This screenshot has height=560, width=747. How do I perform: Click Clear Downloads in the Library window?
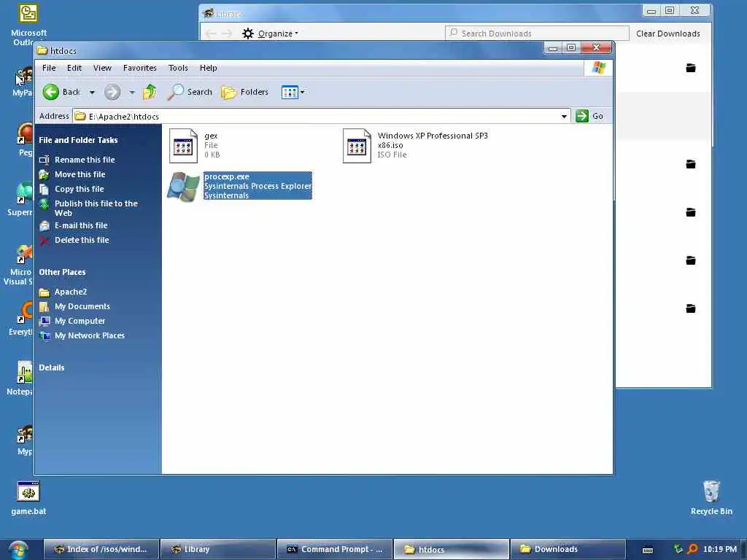pyautogui.click(x=668, y=34)
